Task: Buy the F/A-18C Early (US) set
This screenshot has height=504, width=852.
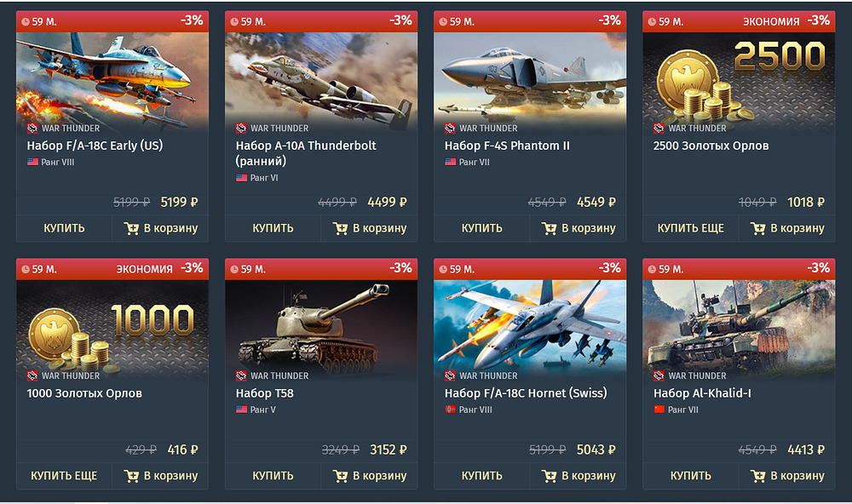Action: click(64, 228)
